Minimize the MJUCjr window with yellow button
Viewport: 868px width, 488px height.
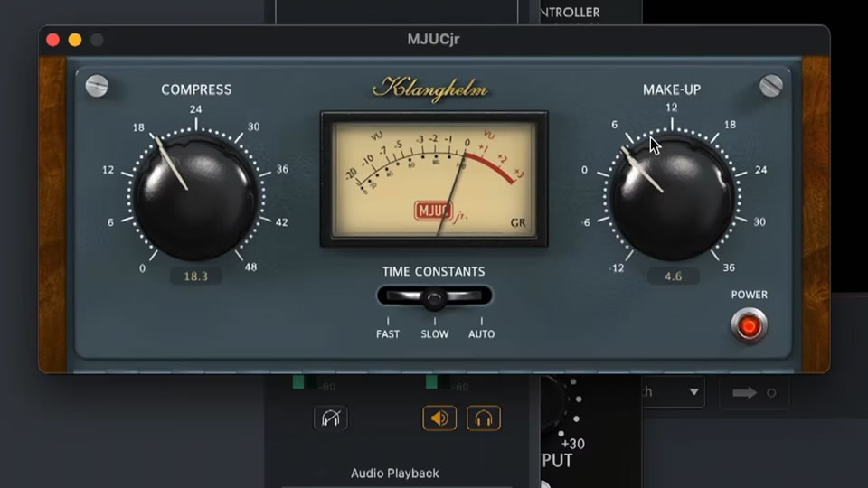[x=75, y=40]
